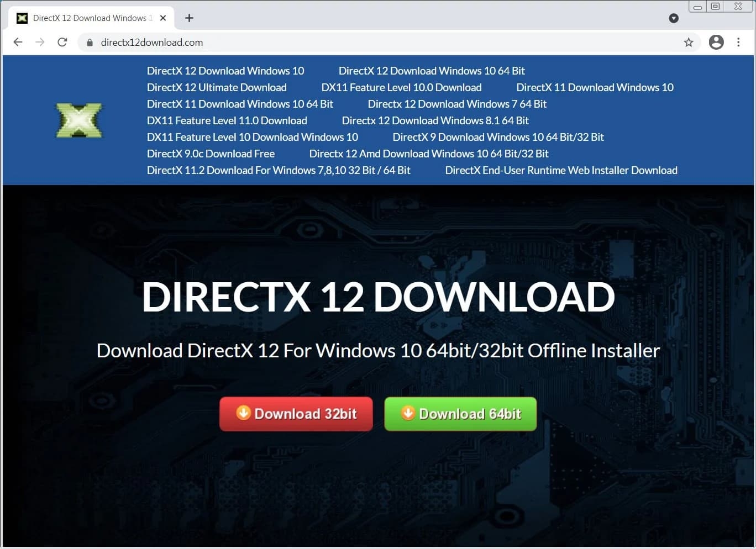Open Directx 12 Download Windows 7 64 Bit
This screenshot has width=756, height=549.
click(457, 104)
